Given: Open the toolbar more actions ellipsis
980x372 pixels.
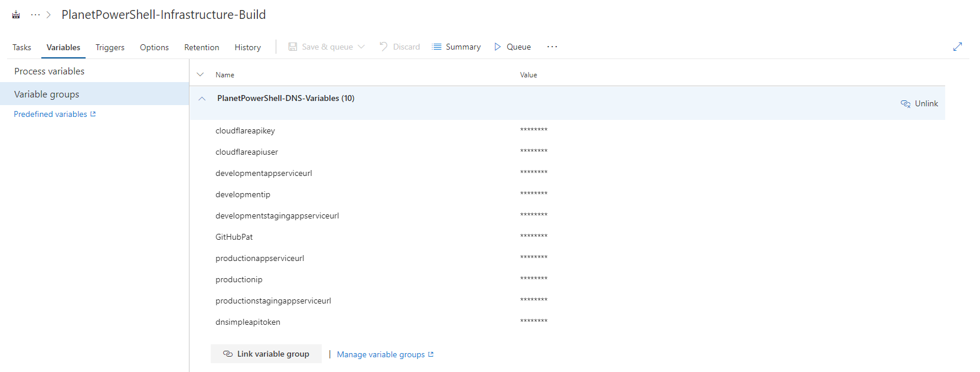Looking at the screenshot, I should point(552,47).
